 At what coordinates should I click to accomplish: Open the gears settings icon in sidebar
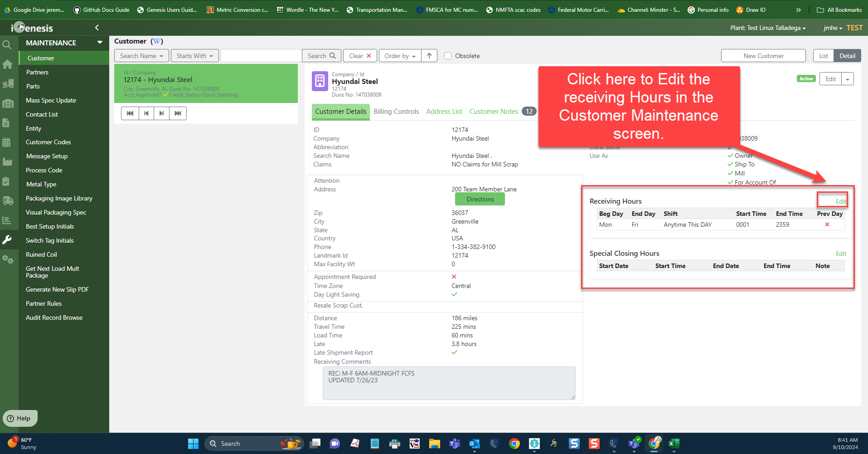coord(8,259)
